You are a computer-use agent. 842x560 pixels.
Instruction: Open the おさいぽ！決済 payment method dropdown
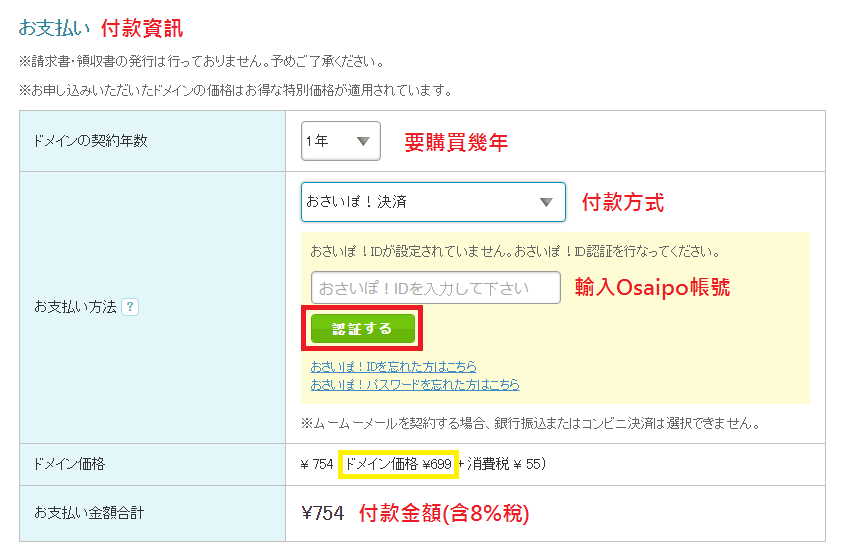click(433, 202)
